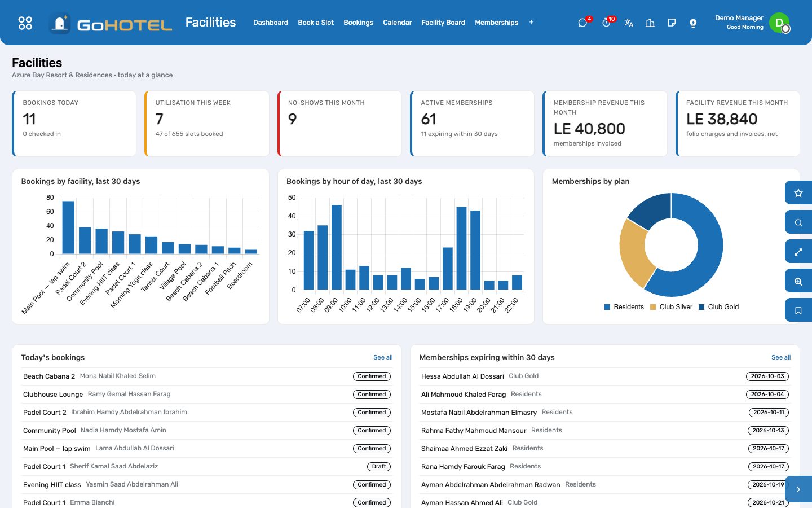Image resolution: width=812 pixels, height=508 pixels.
Task: Click the zoom-in side button
Action: tap(798, 281)
